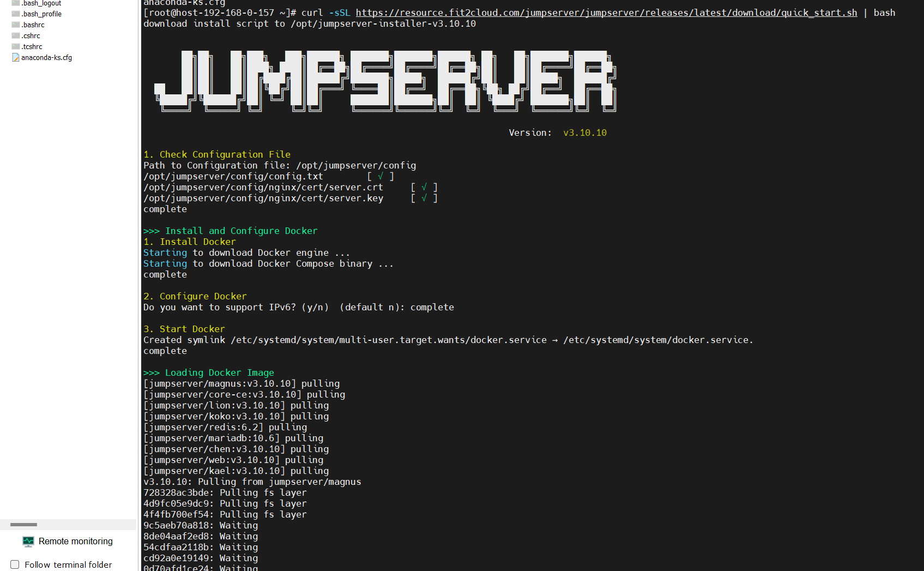This screenshot has width=924, height=571.
Task: Click the jumpserver/core-ce:v3.10.10 pulling line
Action: point(244,394)
